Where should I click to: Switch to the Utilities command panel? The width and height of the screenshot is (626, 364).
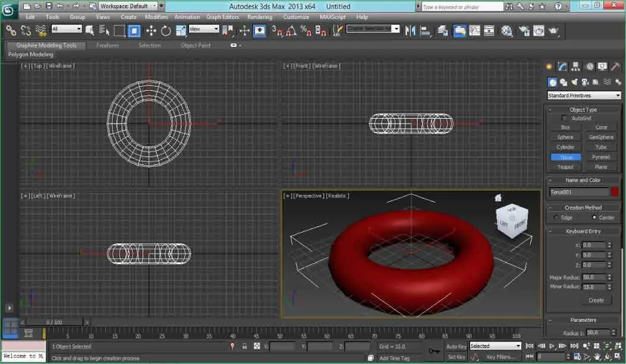[x=616, y=67]
